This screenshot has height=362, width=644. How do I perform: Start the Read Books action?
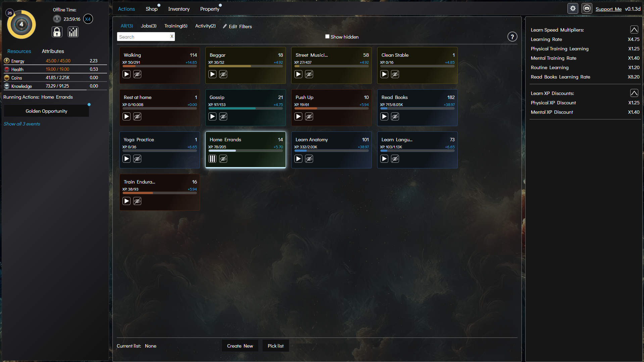(x=384, y=116)
